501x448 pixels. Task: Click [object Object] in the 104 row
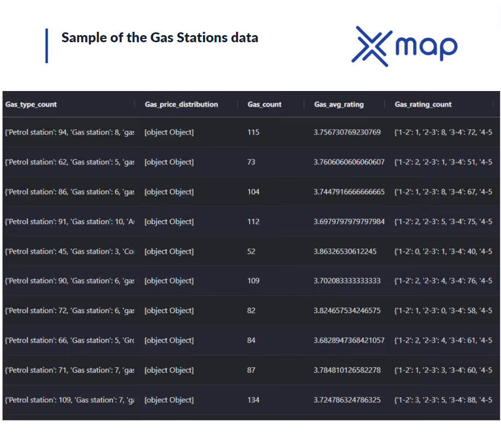coord(169,191)
